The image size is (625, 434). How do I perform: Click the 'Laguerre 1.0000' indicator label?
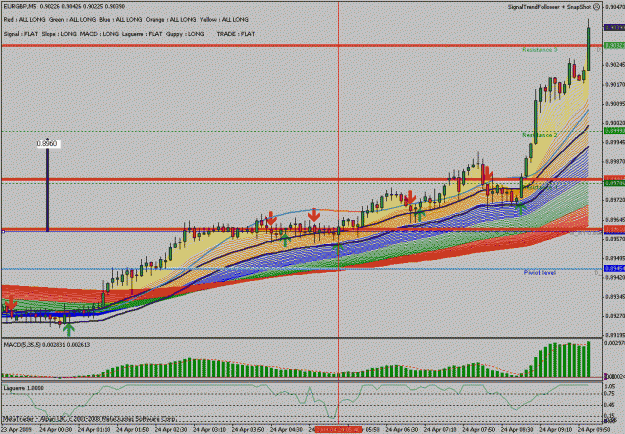coord(24,388)
